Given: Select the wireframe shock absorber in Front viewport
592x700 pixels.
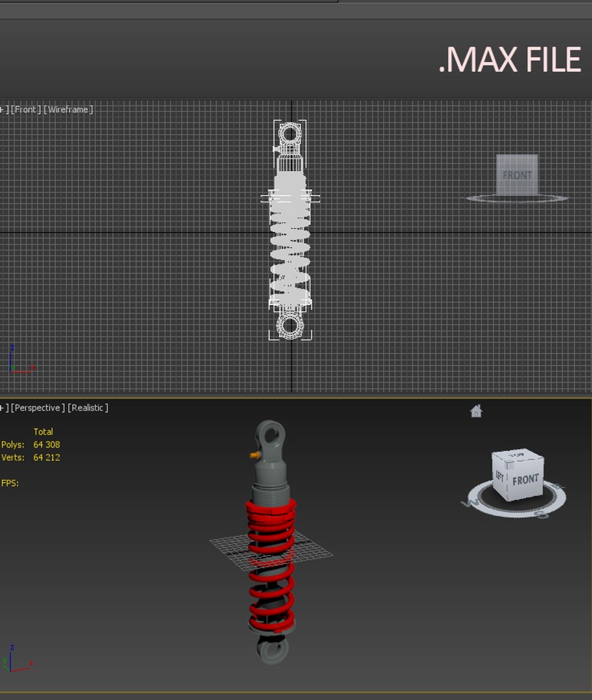Looking at the screenshot, I should point(290,230).
